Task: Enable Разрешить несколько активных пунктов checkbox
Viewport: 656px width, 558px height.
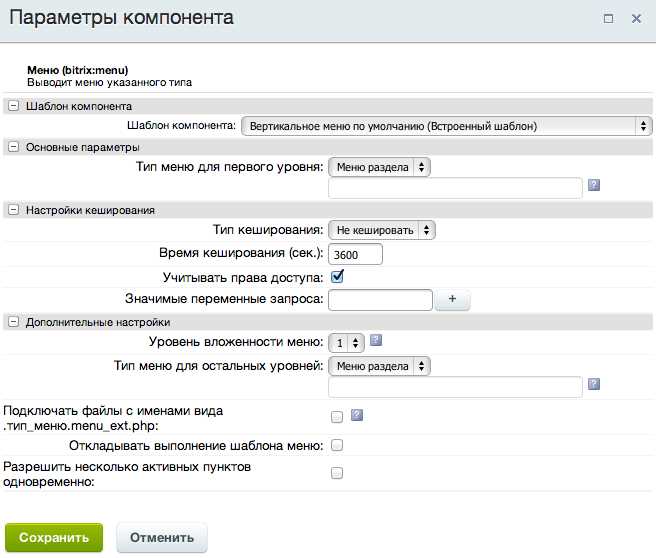Action: pyautogui.click(x=336, y=473)
